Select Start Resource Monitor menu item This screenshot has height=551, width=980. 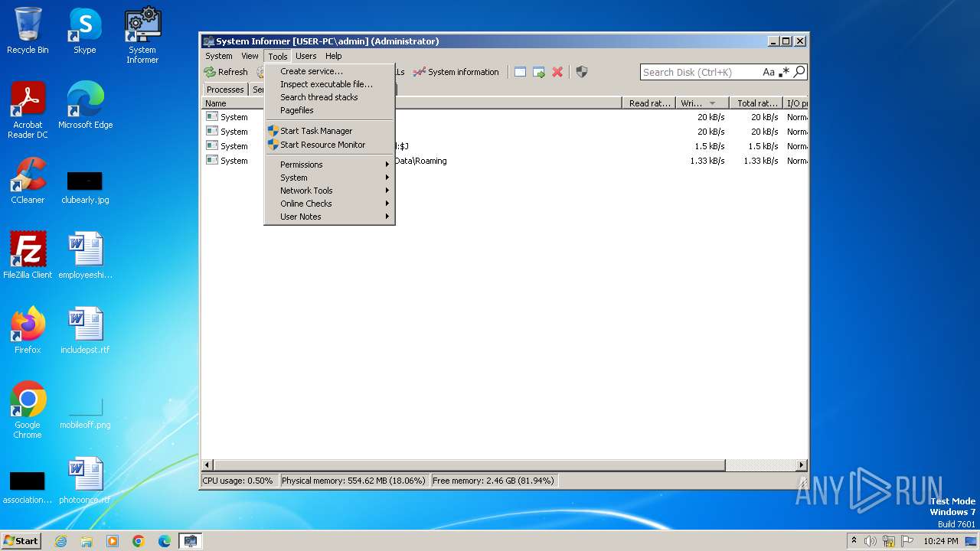tap(329, 145)
